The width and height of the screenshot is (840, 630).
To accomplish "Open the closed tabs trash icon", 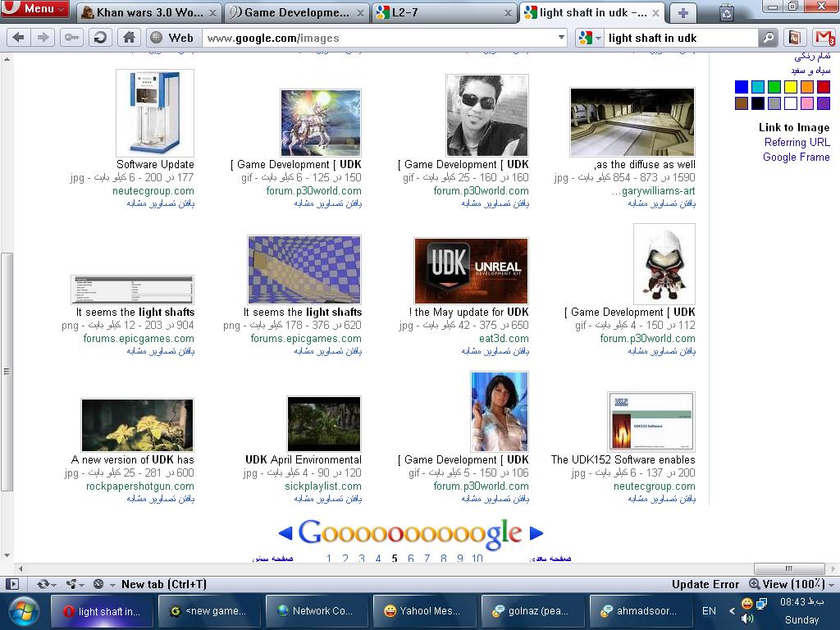I will 727,12.
